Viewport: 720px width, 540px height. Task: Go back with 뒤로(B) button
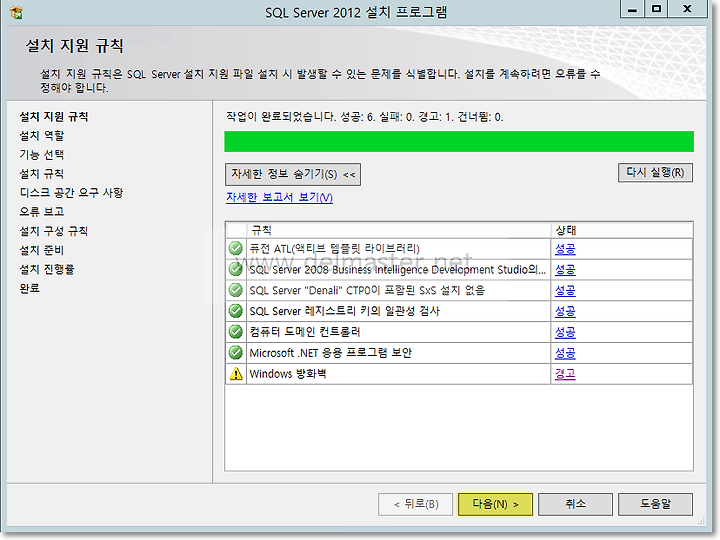[416, 504]
